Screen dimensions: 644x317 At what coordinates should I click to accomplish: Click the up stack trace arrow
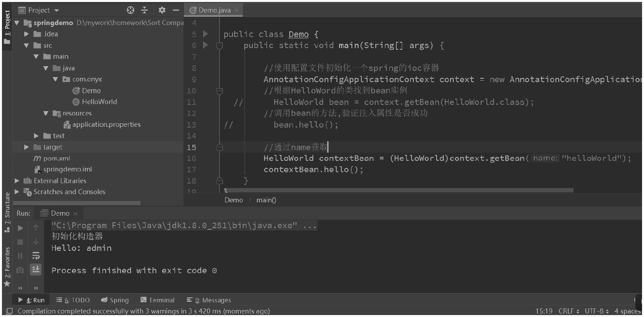point(36,228)
